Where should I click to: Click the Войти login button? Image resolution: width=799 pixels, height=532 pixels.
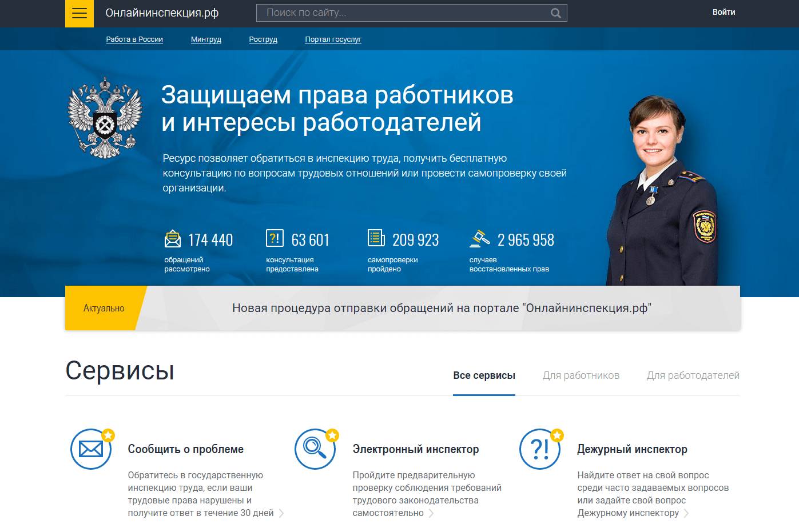pyautogui.click(x=724, y=12)
